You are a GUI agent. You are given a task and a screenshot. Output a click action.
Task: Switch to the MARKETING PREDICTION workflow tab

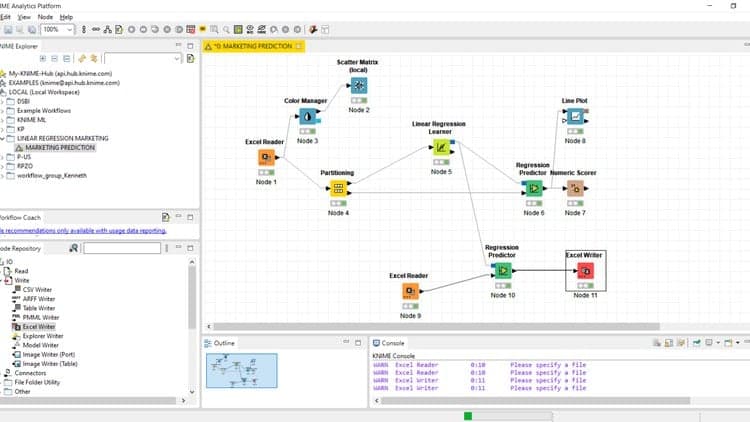pyautogui.click(x=254, y=46)
